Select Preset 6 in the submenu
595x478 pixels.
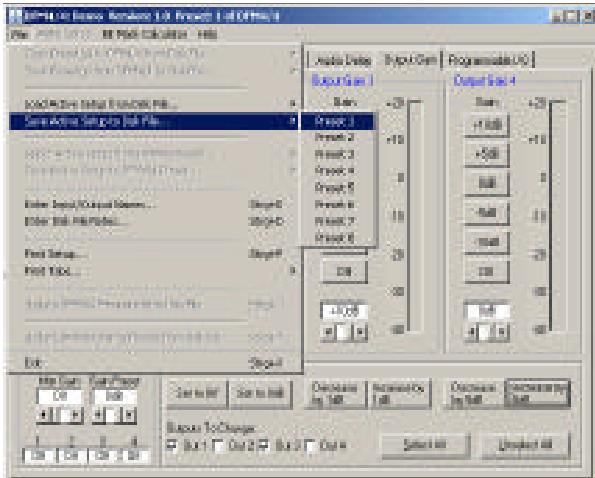click(x=338, y=205)
